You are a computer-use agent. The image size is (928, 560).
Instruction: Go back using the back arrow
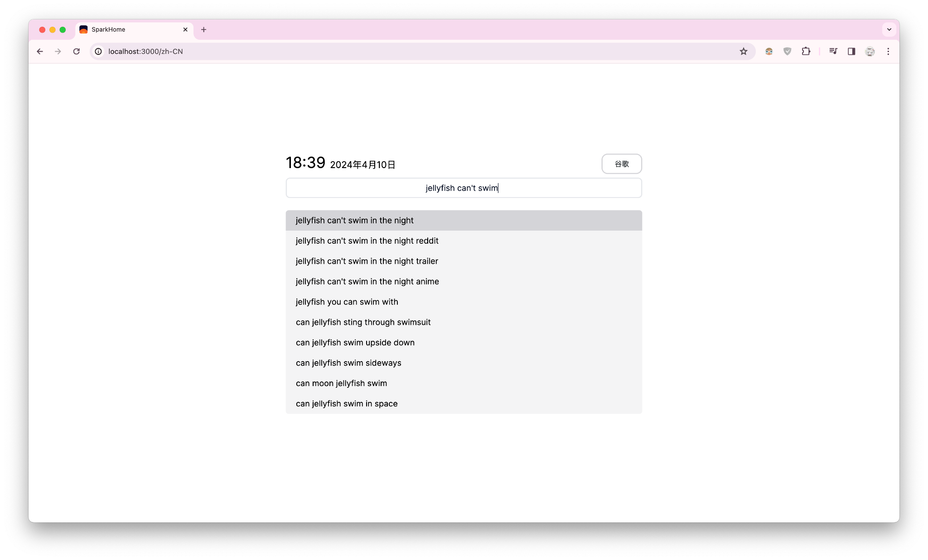pyautogui.click(x=40, y=51)
